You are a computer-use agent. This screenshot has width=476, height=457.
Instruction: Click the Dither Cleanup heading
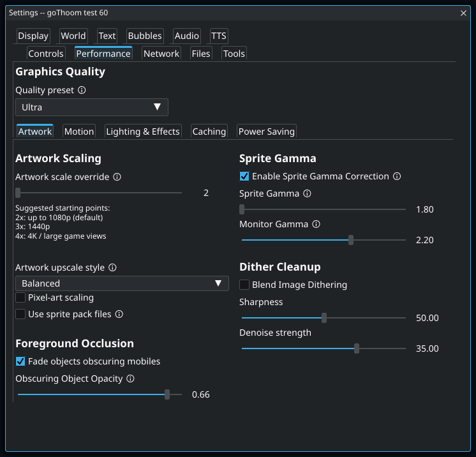click(x=280, y=267)
